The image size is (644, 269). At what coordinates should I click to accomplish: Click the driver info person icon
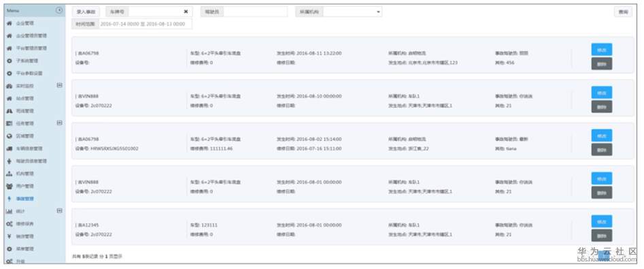pyautogui.click(x=10, y=161)
